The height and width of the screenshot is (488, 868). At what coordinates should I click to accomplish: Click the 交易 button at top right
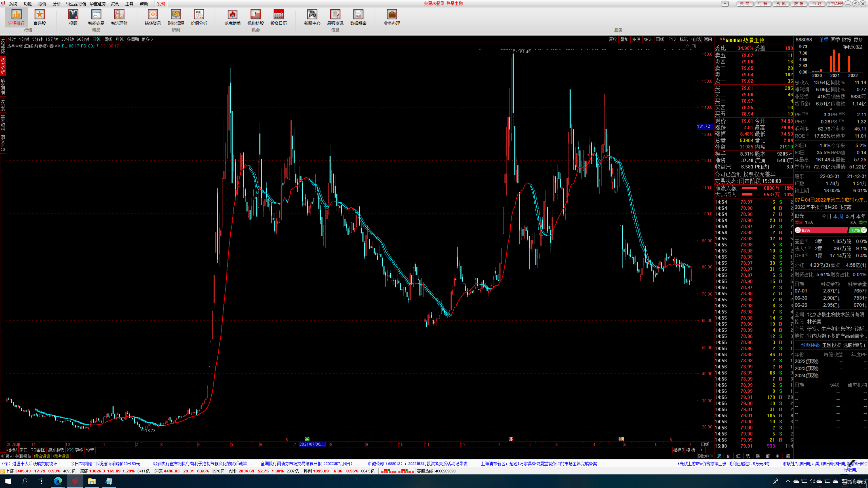pos(745,4)
